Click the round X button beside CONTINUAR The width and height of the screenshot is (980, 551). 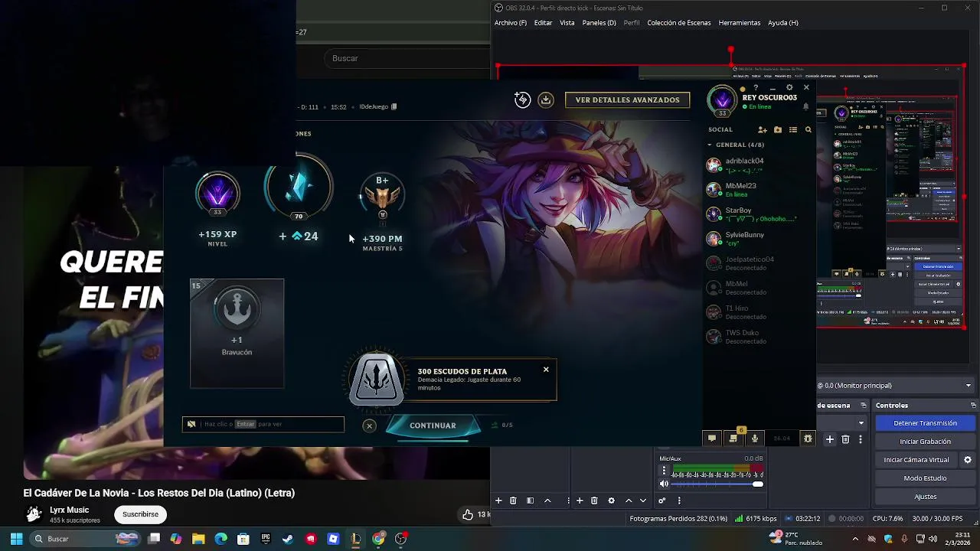[369, 425]
